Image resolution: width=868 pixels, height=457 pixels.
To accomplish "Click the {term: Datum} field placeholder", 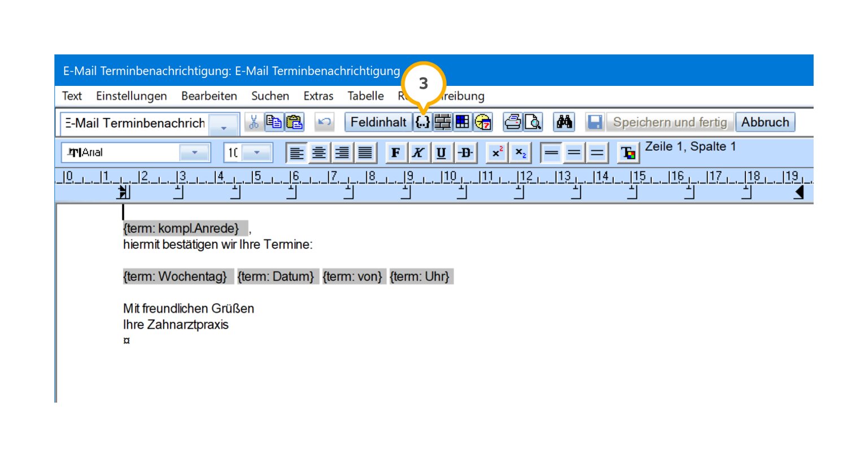I will [x=276, y=277].
